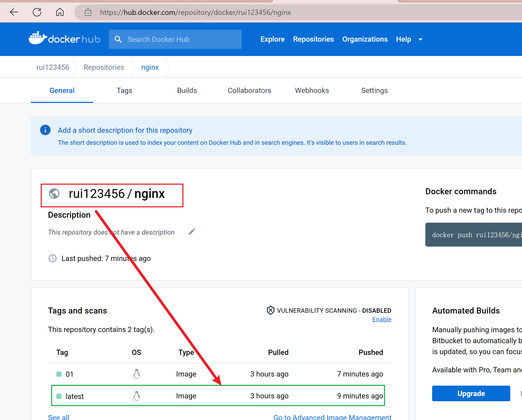Click the globe public-visibility icon
This screenshot has height=420, width=522.
pyautogui.click(x=54, y=193)
